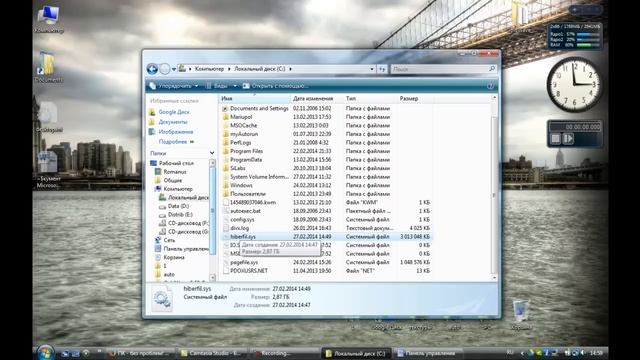The image size is (640, 360).
Task: Select the myAutorun folder icon
Action: 225,134
